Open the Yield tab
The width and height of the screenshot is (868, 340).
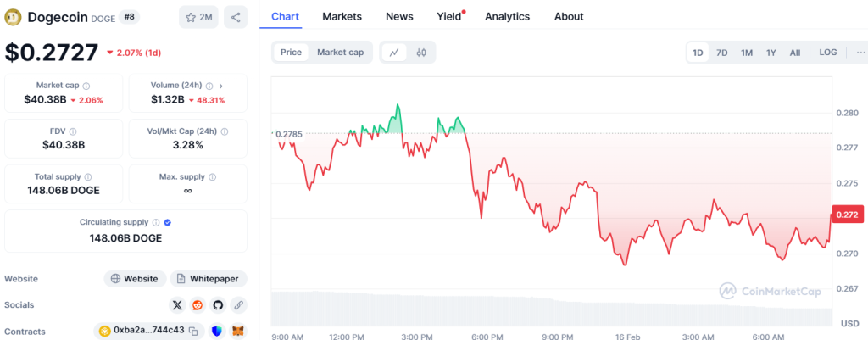click(450, 17)
